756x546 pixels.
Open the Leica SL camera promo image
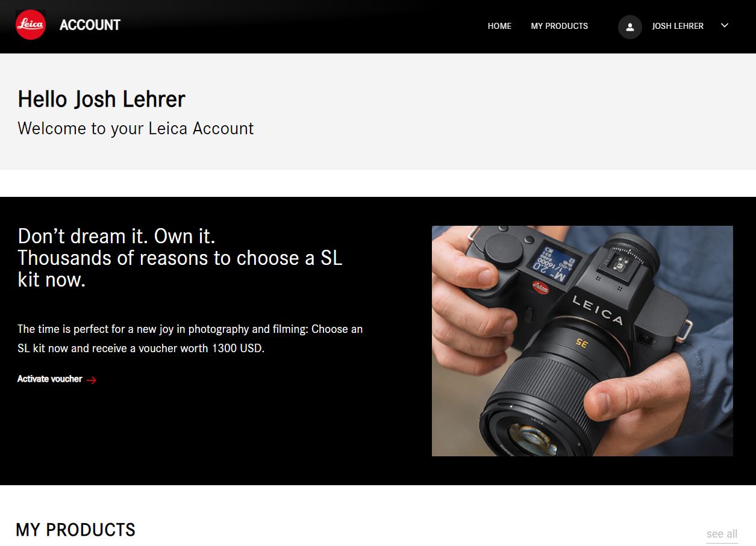[x=583, y=341]
